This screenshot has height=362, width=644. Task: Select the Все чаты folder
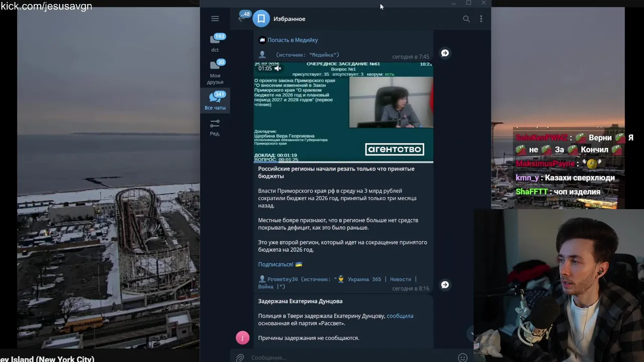[x=215, y=101]
